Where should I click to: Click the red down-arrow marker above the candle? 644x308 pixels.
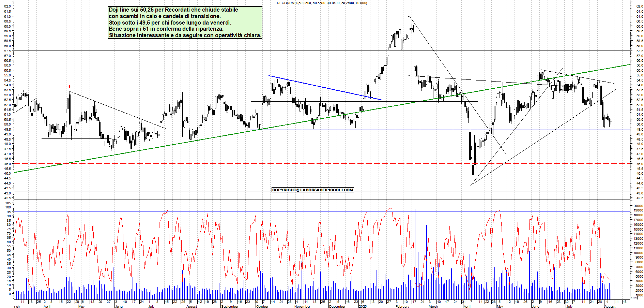click(x=70, y=87)
